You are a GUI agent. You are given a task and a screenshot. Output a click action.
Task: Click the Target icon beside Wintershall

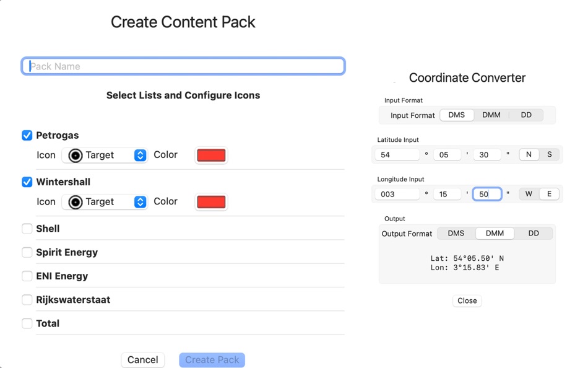click(76, 201)
